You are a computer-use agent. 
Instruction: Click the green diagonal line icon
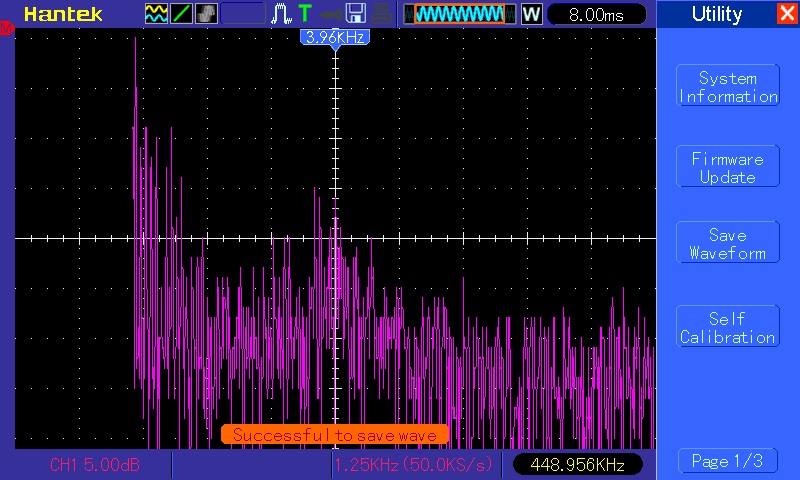(181, 14)
